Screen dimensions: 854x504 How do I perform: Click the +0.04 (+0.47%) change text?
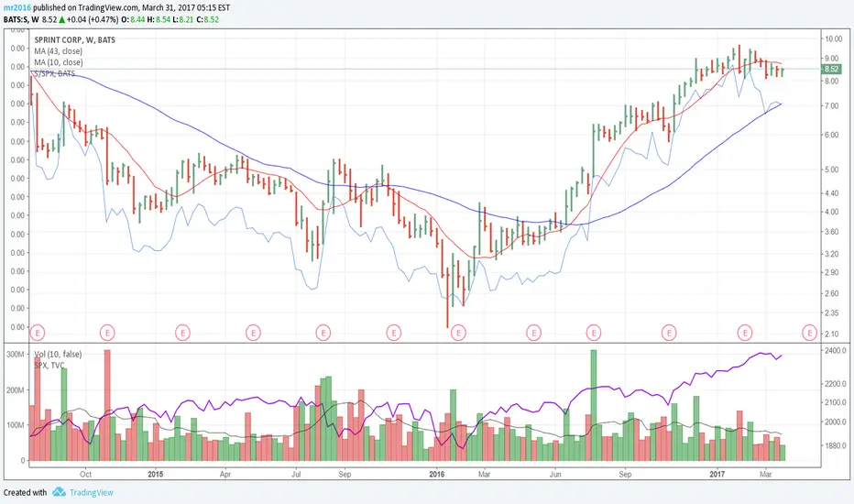pyautogui.click(x=93, y=19)
